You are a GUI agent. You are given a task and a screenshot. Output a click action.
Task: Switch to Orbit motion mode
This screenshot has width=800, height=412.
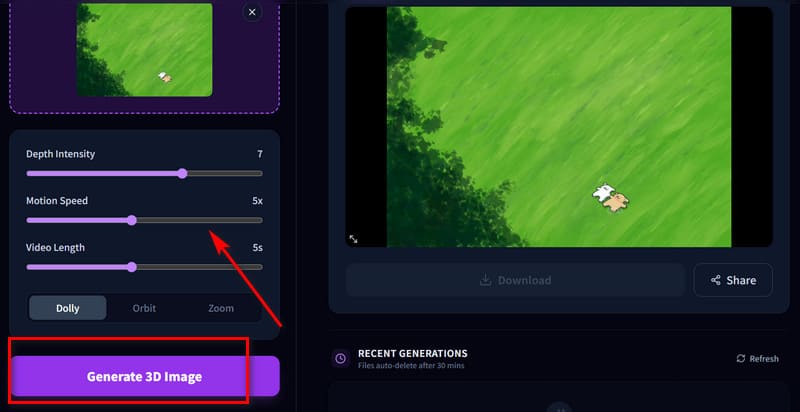point(144,308)
